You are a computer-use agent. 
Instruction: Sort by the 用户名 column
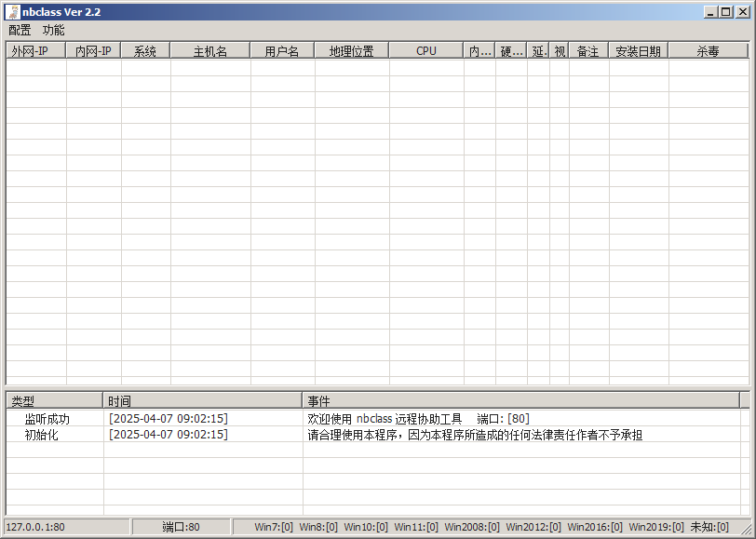tap(282, 51)
